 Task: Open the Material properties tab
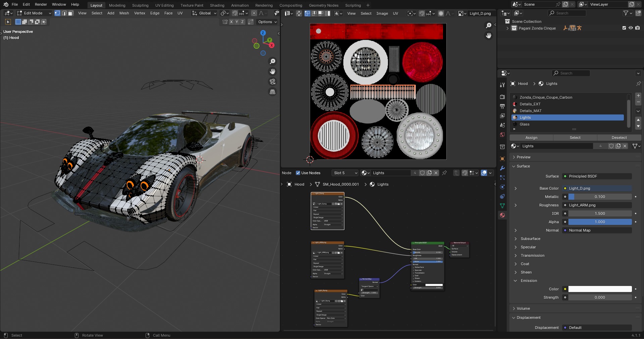click(502, 215)
